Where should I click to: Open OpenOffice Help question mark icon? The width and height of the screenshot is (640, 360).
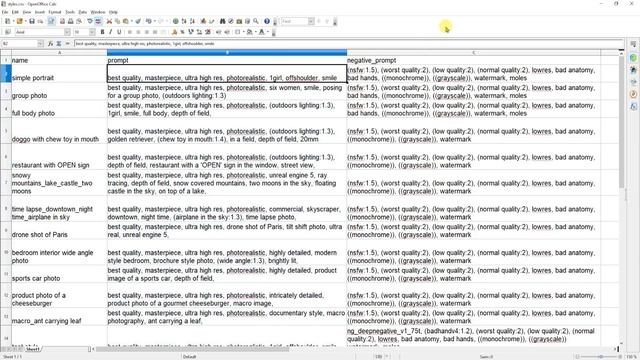point(267,21)
